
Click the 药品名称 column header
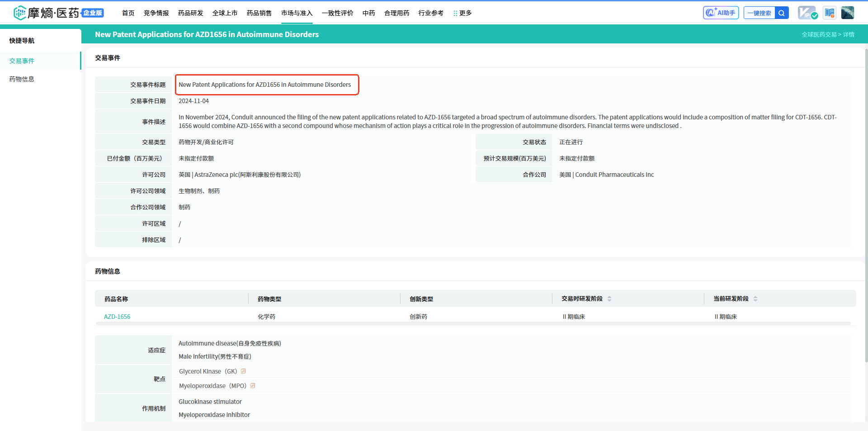click(116, 299)
